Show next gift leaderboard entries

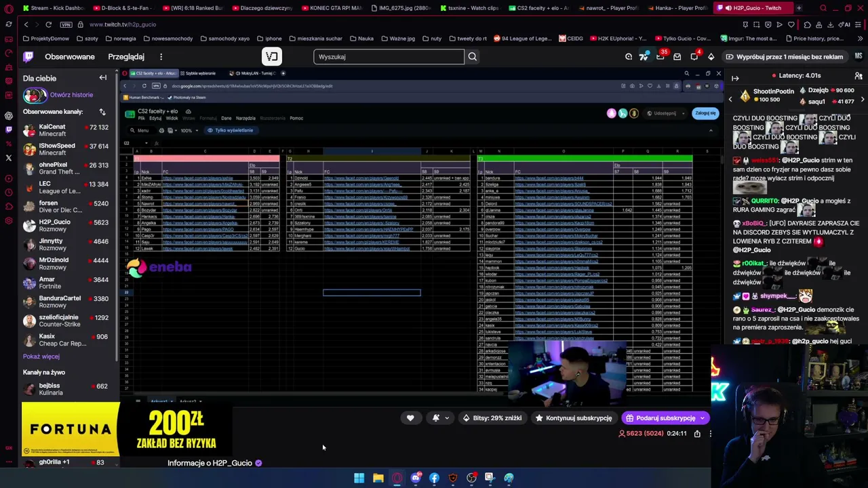(862, 100)
